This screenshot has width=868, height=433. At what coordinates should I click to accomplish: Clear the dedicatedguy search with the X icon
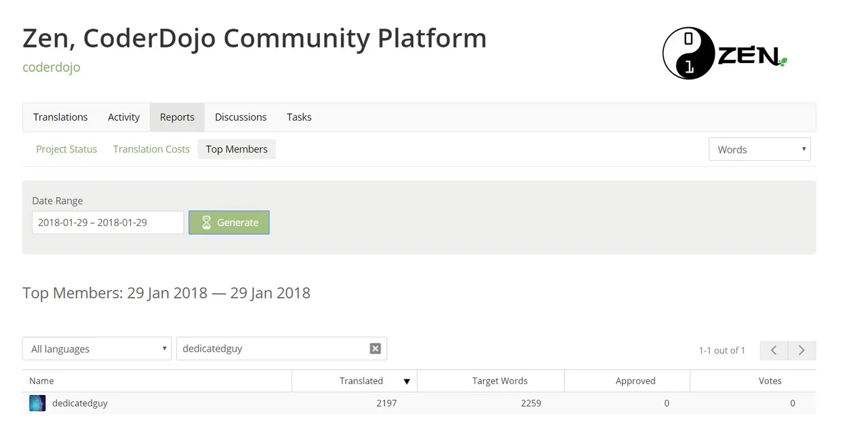(x=375, y=348)
